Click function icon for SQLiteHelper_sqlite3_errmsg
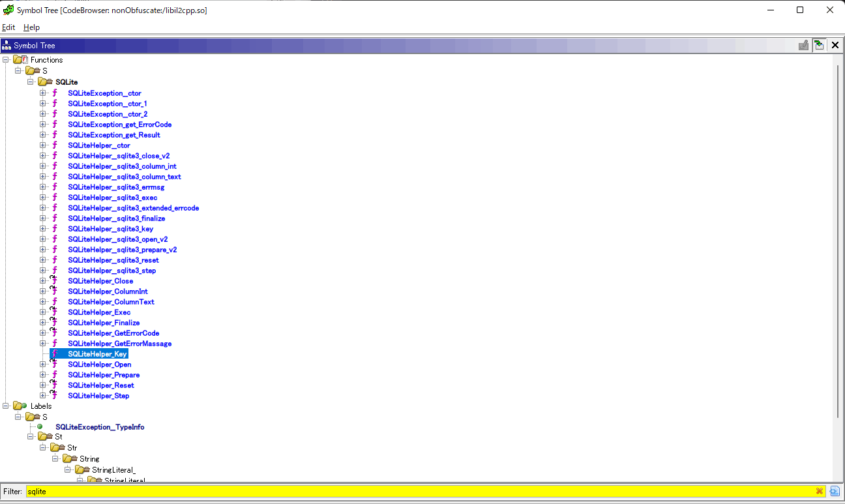 click(55, 187)
